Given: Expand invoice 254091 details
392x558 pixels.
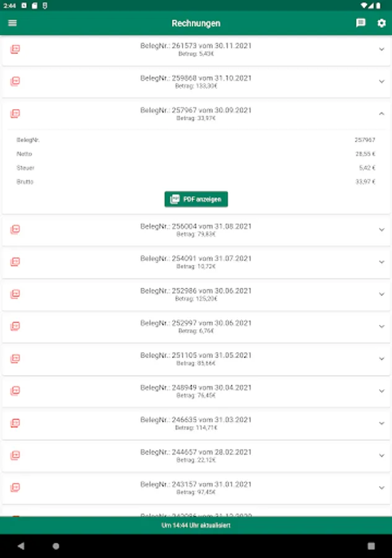Looking at the screenshot, I should pyautogui.click(x=381, y=262).
